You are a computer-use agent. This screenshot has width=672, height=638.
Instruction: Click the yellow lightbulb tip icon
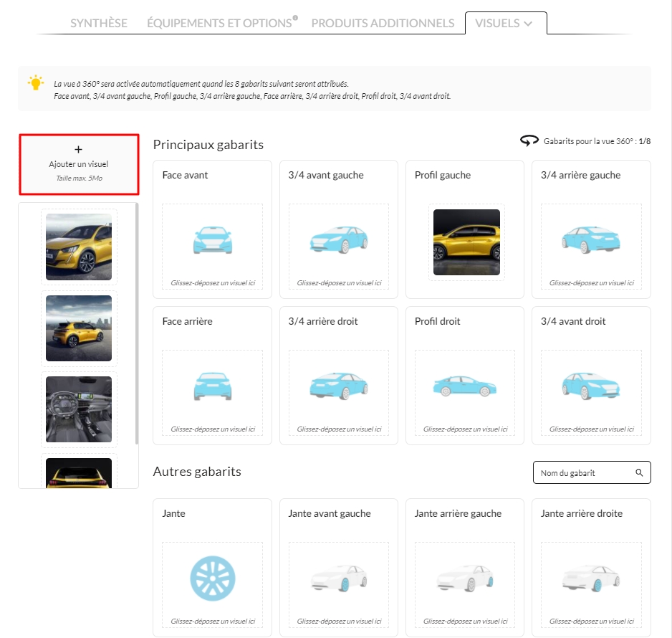tap(36, 82)
